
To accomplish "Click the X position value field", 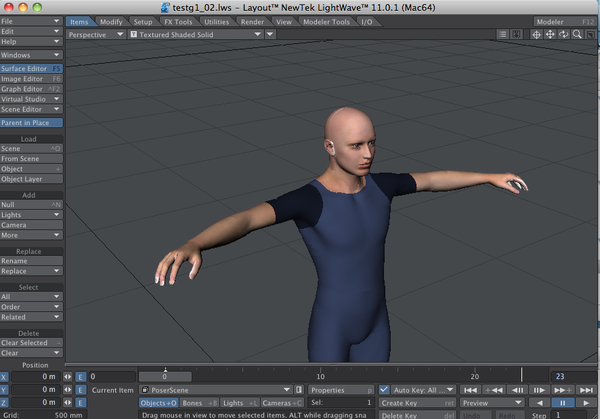I will (x=35, y=377).
